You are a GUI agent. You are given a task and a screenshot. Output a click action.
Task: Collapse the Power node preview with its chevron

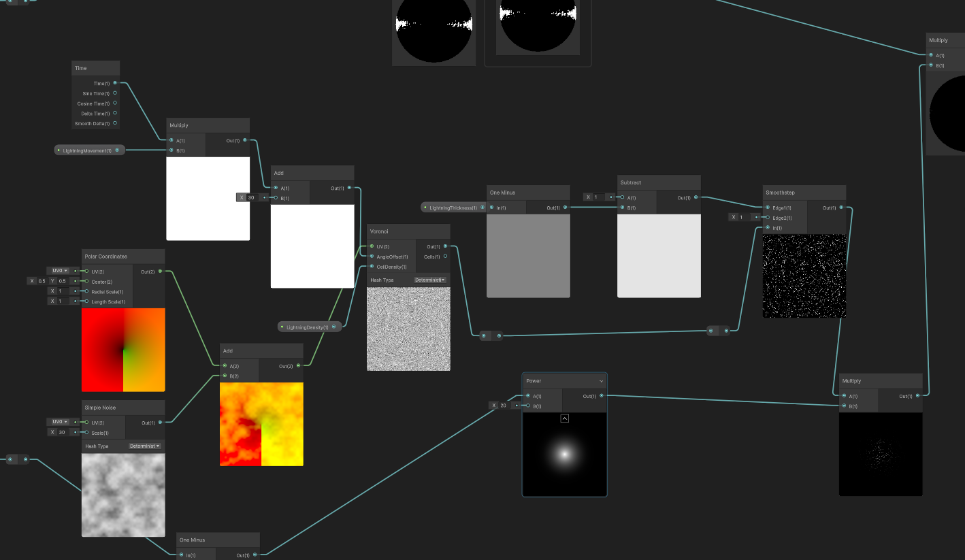point(564,418)
